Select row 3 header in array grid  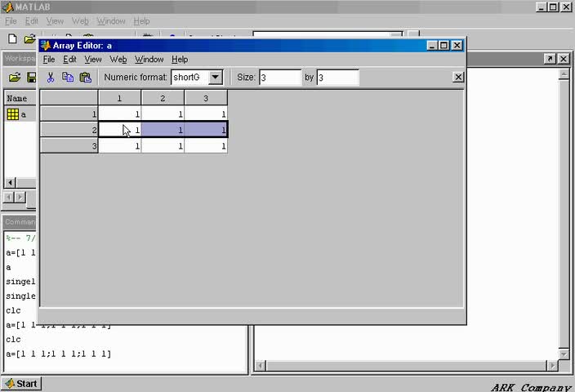pyautogui.click(x=69, y=146)
